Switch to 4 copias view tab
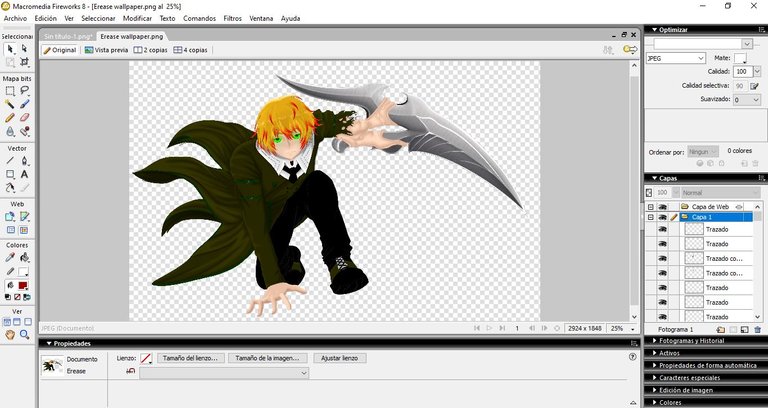 pyautogui.click(x=191, y=50)
